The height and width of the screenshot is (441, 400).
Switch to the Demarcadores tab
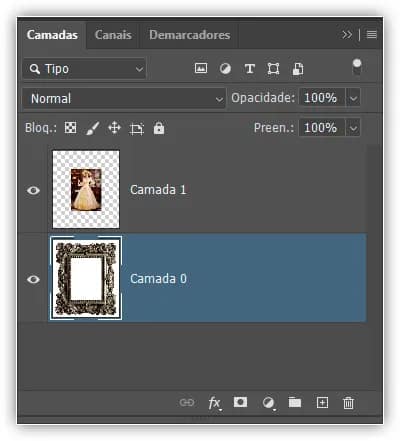(x=189, y=35)
